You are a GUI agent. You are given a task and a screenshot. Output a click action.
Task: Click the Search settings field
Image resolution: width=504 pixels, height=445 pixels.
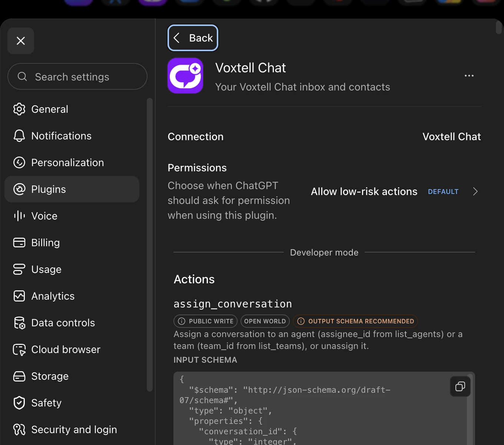pyautogui.click(x=77, y=76)
